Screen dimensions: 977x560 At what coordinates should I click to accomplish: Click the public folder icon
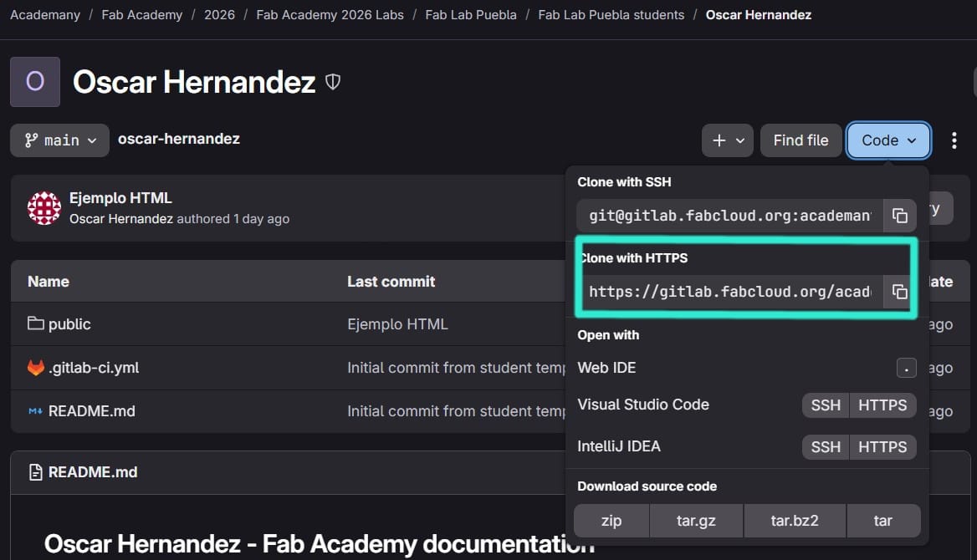pos(35,323)
